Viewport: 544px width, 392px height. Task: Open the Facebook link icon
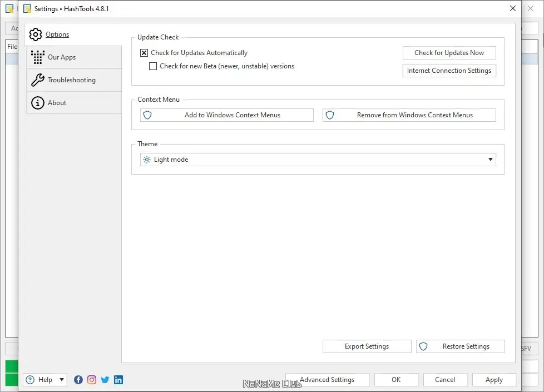pos(78,380)
